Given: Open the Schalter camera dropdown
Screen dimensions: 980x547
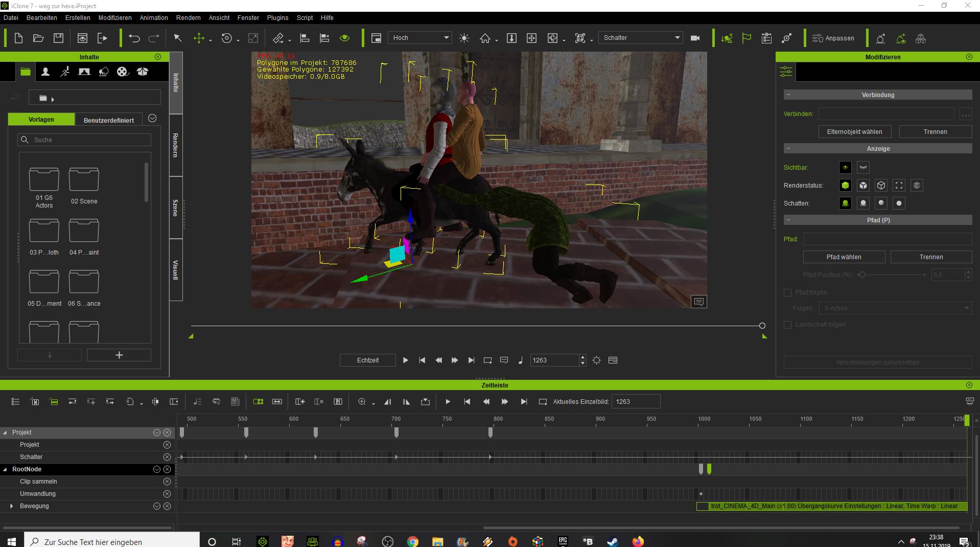Looking at the screenshot, I should pos(641,38).
